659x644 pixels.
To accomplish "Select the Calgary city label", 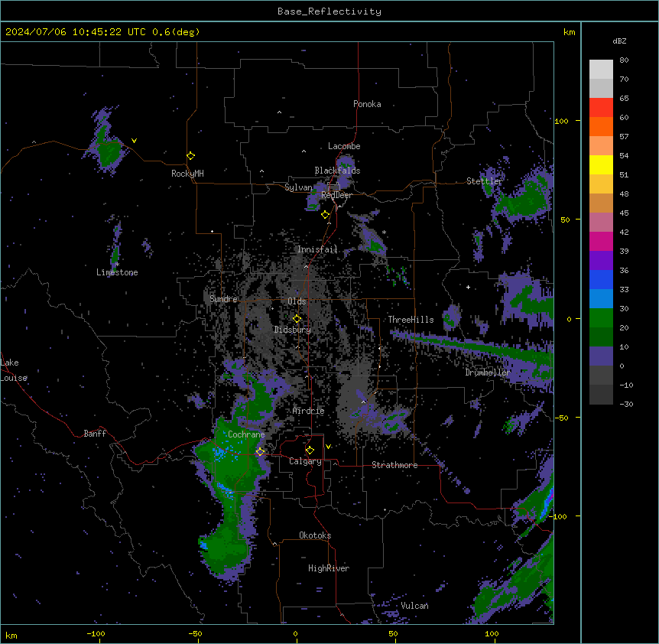I will pos(306,461).
